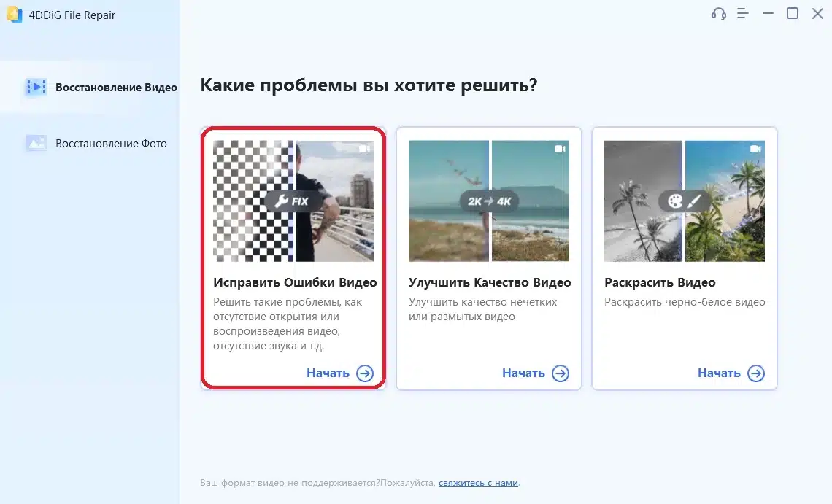Click the 4DDiG File Repair logo icon
Image resolution: width=832 pixels, height=504 pixels.
pyautogui.click(x=14, y=15)
